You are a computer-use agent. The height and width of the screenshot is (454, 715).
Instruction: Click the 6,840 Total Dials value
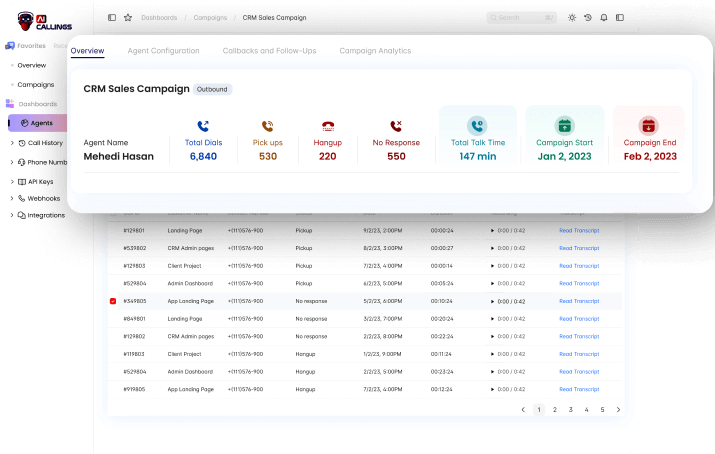[203, 156]
